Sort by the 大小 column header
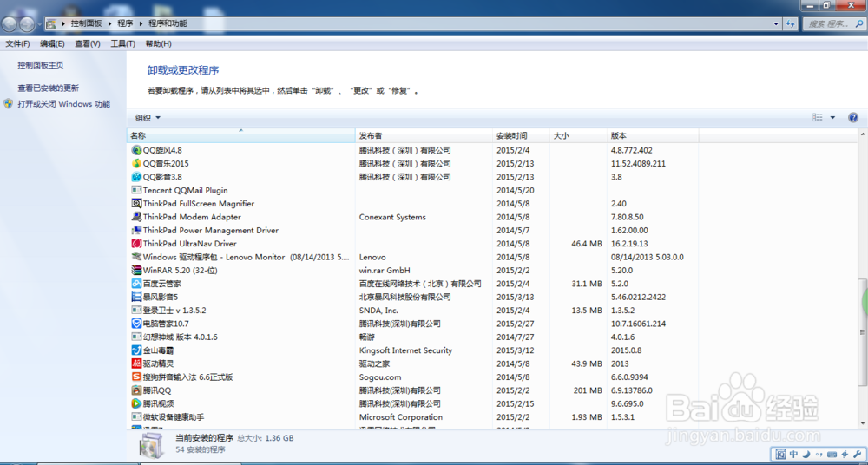The width and height of the screenshot is (868, 465). click(x=578, y=135)
